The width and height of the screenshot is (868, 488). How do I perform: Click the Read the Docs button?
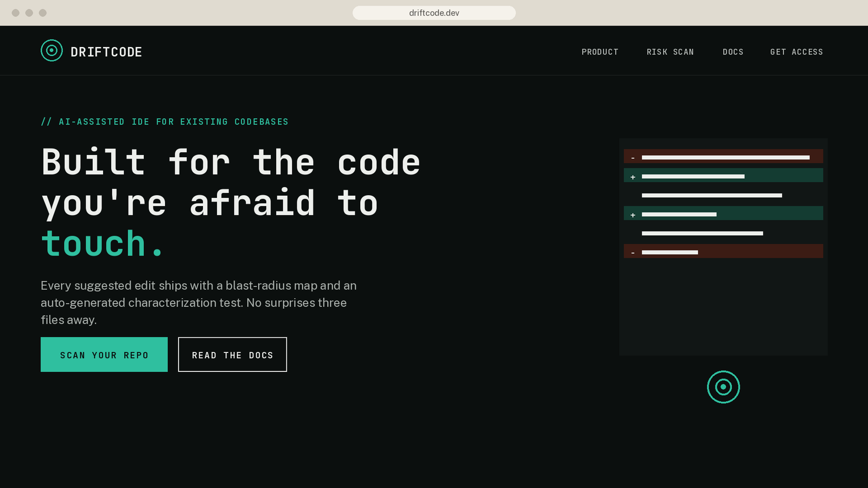tap(232, 355)
